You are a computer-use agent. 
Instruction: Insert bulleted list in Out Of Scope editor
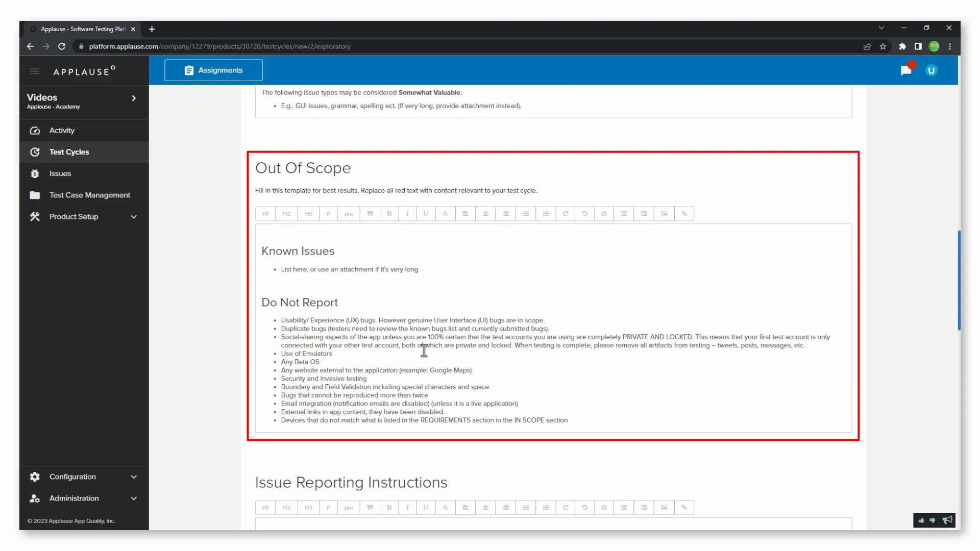(x=526, y=214)
